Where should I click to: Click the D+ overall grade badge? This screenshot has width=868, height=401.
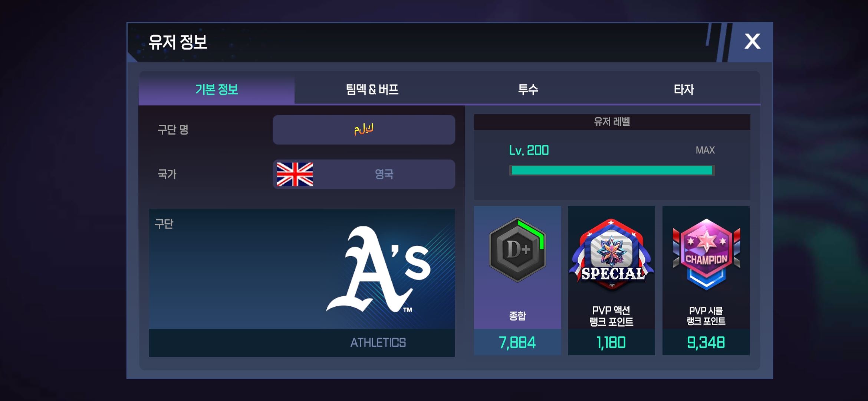click(x=517, y=250)
